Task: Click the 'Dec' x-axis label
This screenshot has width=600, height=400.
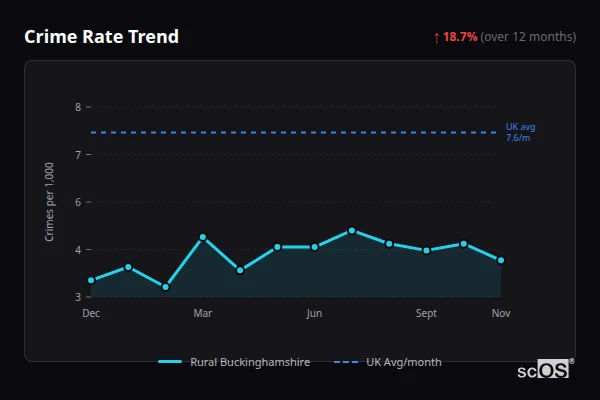Action: [91, 313]
